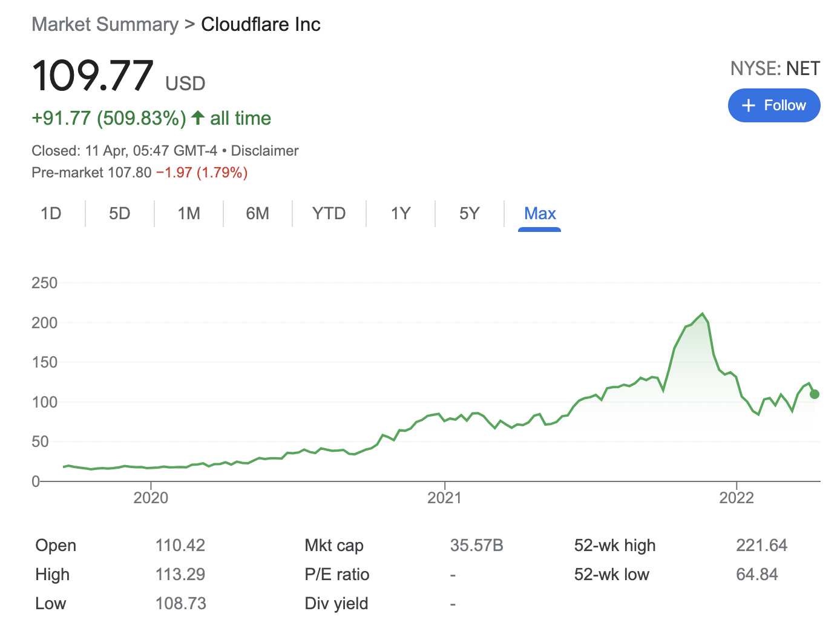
Task: Open the Market Summary breadcrumb link
Action: 103,24
